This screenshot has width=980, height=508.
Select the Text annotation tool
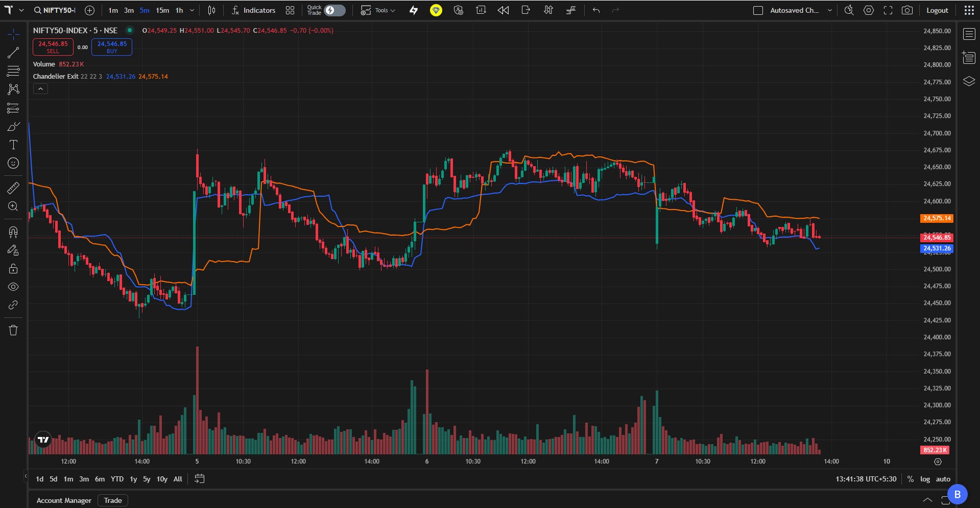[x=13, y=145]
